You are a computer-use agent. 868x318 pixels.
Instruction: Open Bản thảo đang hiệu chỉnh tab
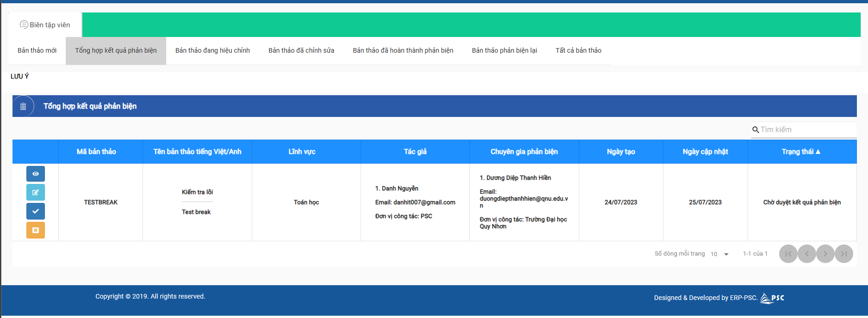click(212, 50)
